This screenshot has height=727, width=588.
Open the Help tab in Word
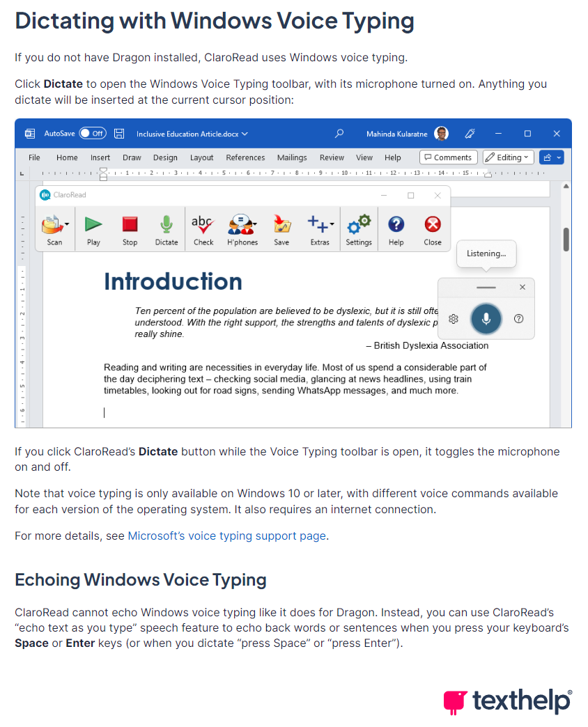click(393, 157)
